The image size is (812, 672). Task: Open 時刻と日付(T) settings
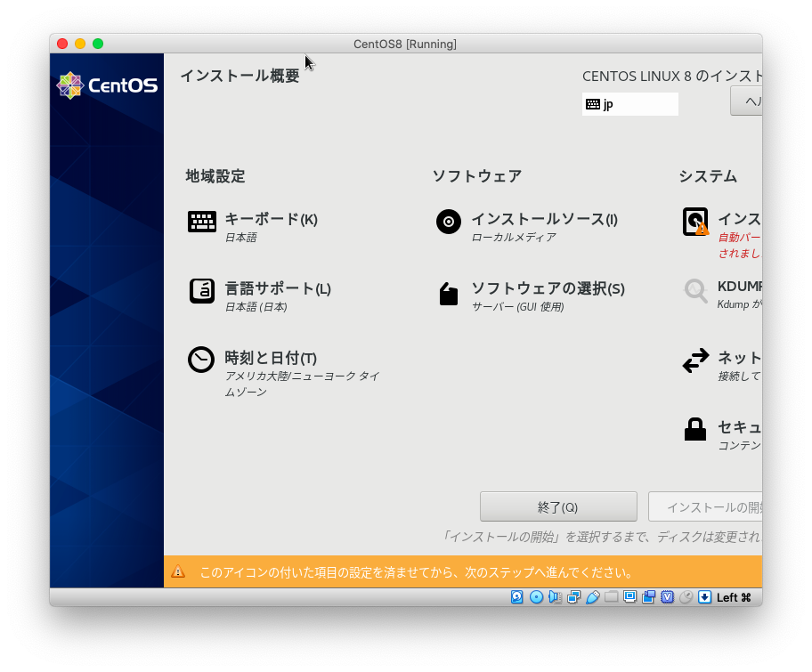pyautogui.click(x=271, y=358)
